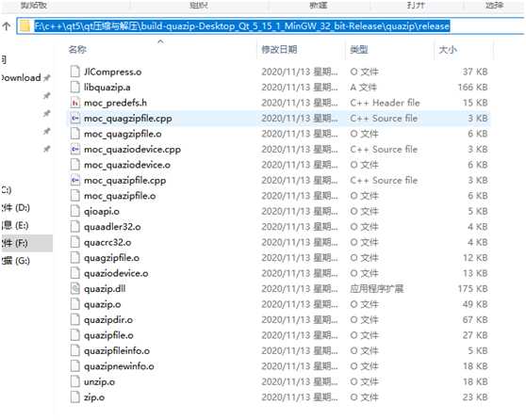Select the moc_predefs.h header file icon
526x420 pixels.
click(x=75, y=103)
